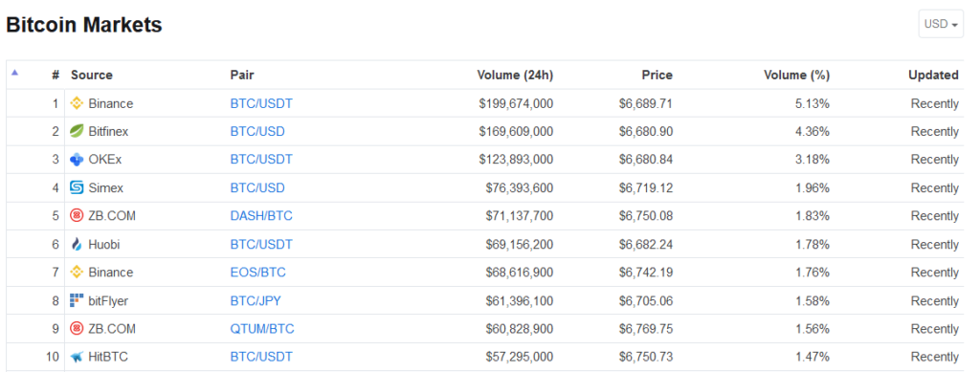The width and height of the screenshot is (980, 372).
Task: Sort the table by Pair header
Action: [242, 75]
